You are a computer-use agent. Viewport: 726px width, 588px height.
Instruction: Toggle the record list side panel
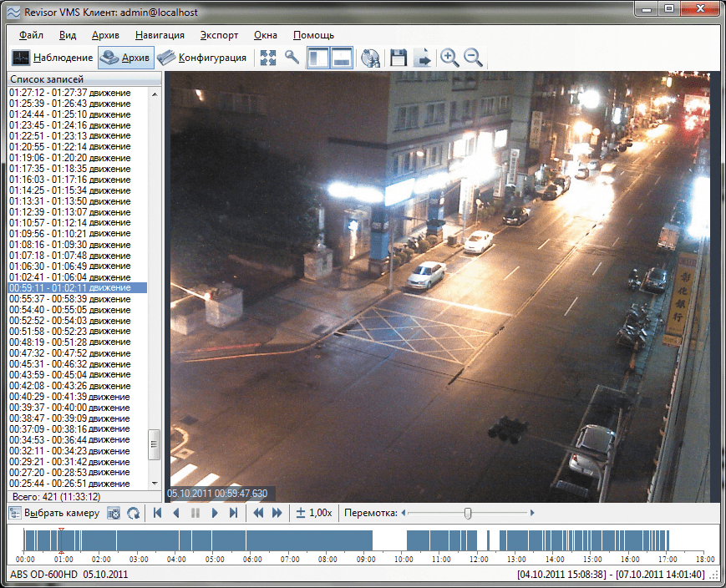pos(318,58)
